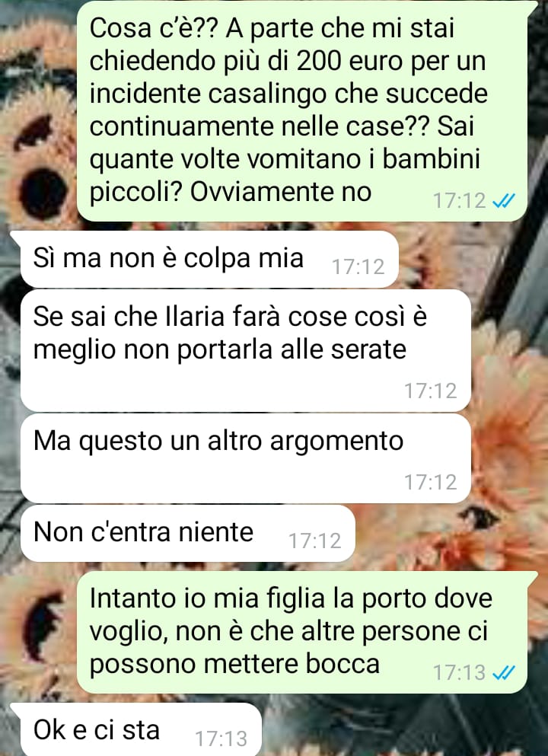Tap the 'Ma questo un altro argomento' bubble
The width and height of the screenshot is (548, 756).
tap(245, 458)
